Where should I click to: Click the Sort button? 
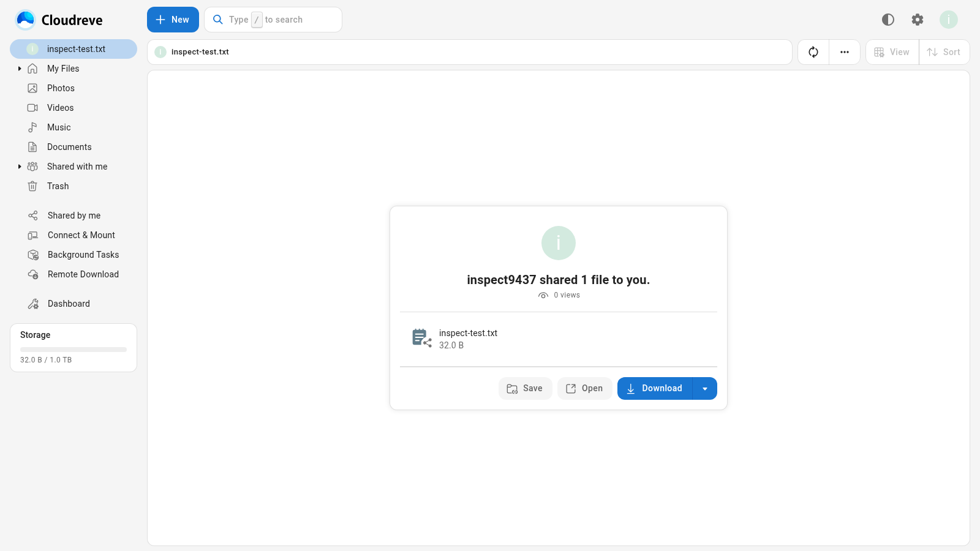[x=944, y=52]
